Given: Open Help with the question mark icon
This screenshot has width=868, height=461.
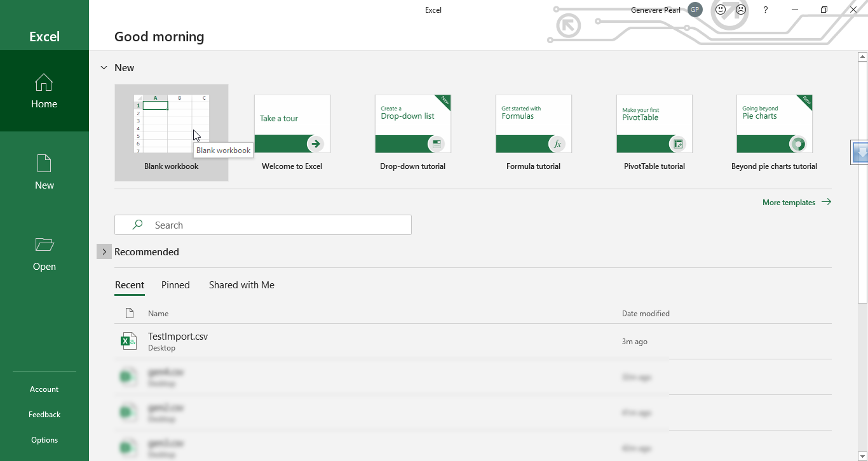Looking at the screenshot, I should (766, 10).
